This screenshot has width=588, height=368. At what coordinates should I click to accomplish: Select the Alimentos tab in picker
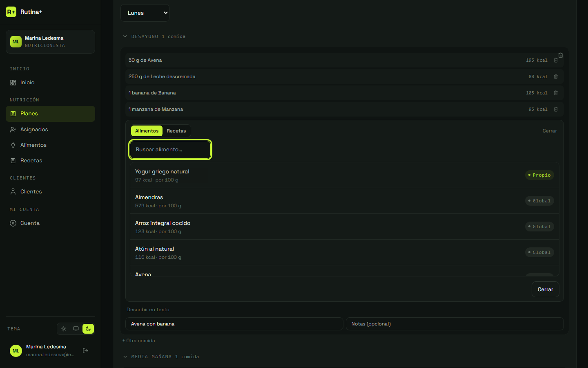147,131
